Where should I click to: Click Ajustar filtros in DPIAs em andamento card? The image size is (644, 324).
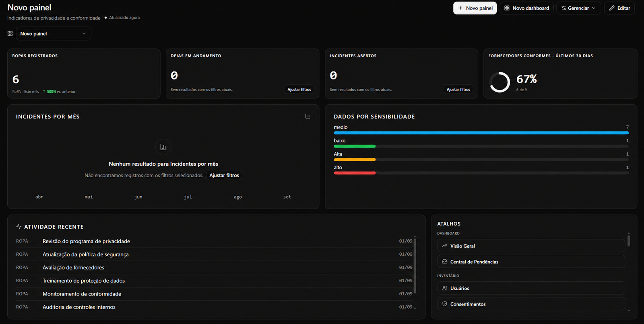tap(299, 89)
